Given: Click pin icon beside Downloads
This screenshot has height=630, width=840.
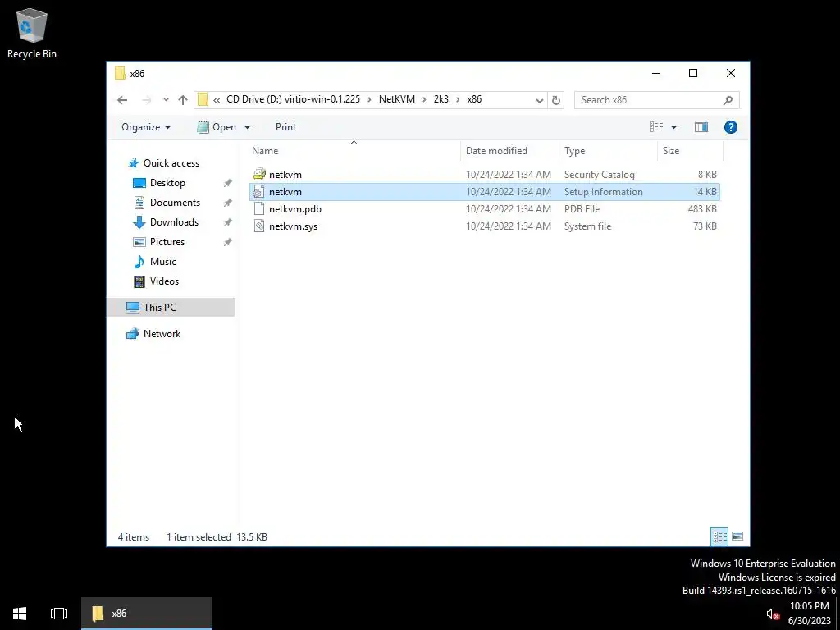Looking at the screenshot, I should tap(228, 222).
